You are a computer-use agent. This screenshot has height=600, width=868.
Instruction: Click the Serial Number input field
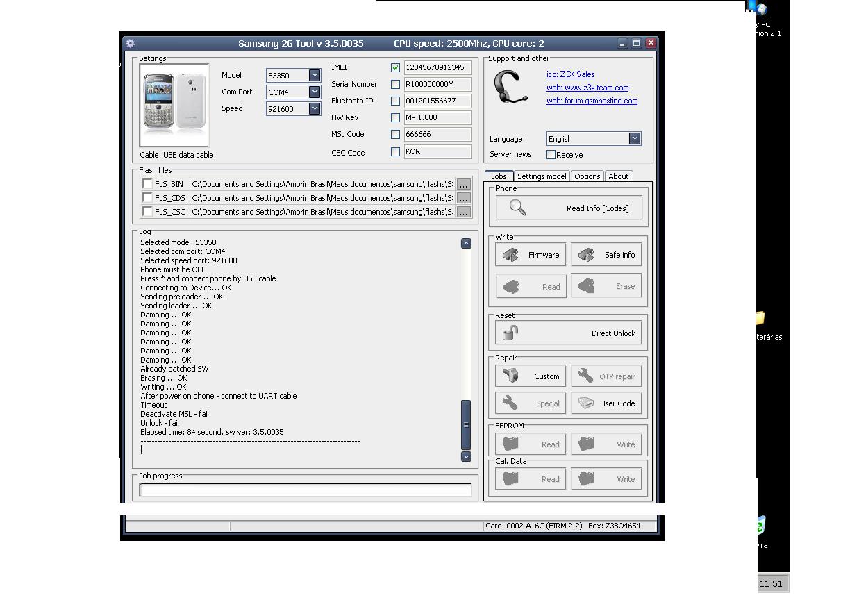[x=437, y=84]
